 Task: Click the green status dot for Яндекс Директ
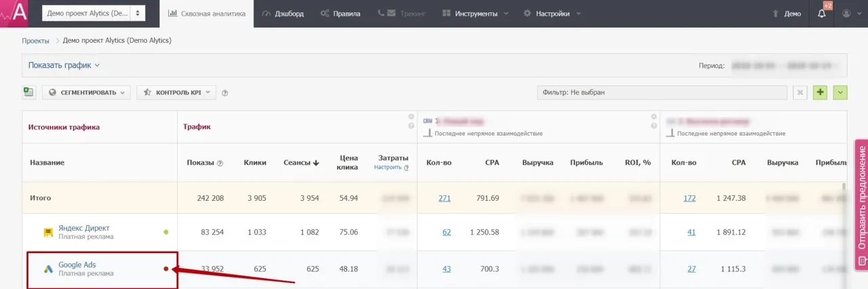click(166, 232)
